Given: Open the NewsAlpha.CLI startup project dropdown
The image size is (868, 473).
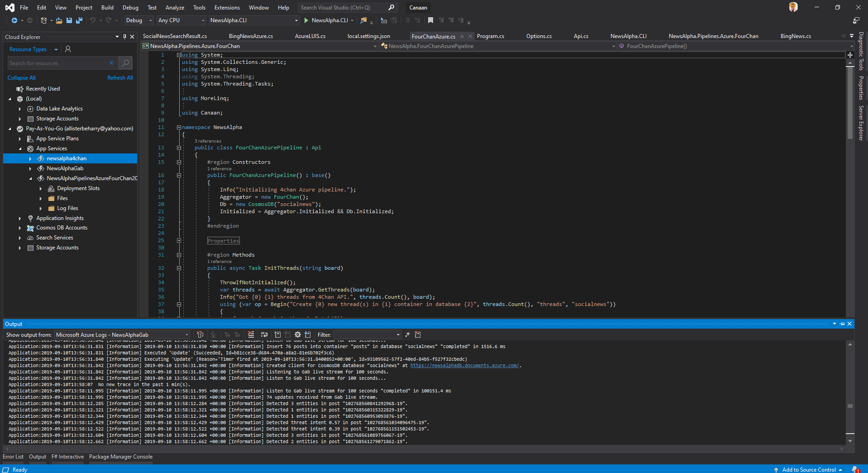Looking at the screenshot, I should pos(254,20).
